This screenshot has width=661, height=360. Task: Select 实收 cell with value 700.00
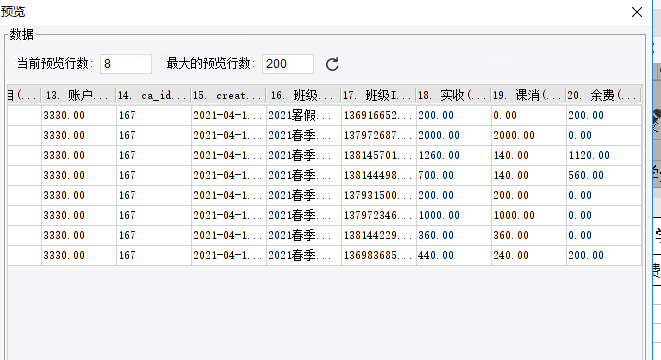pos(454,175)
